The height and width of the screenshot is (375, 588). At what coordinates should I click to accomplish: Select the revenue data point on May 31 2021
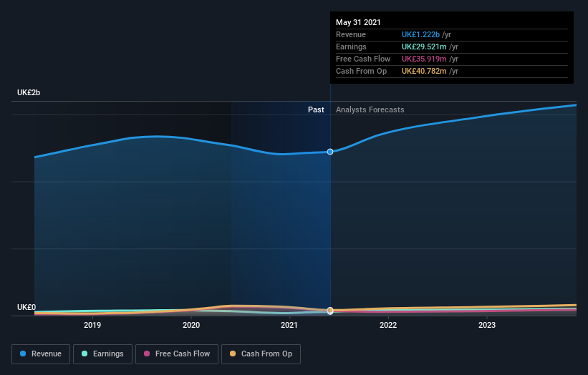pos(330,152)
